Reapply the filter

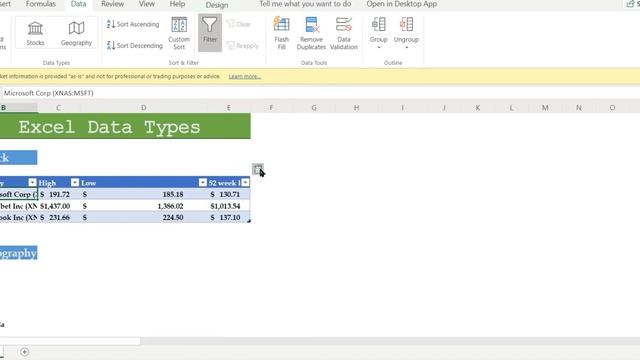[x=242, y=45]
